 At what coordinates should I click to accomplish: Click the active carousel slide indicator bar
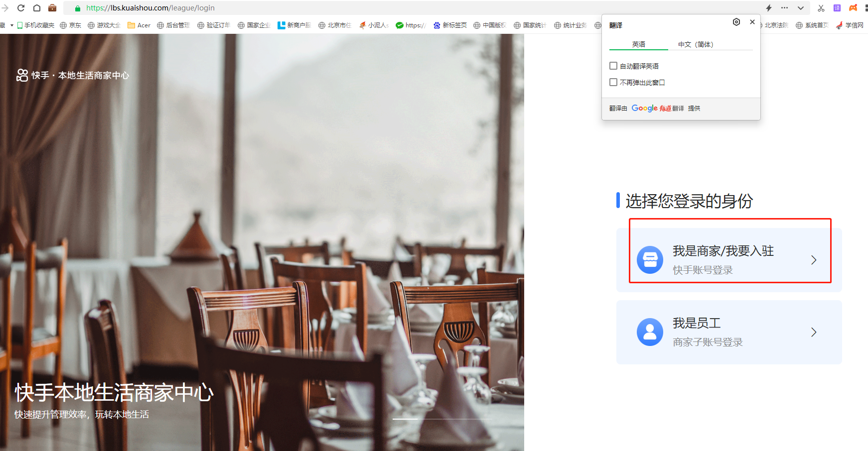(405, 419)
